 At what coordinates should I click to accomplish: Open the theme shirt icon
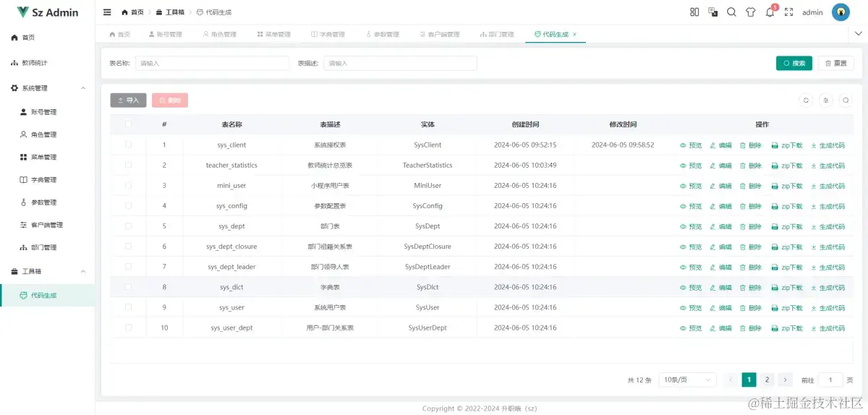[750, 12]
